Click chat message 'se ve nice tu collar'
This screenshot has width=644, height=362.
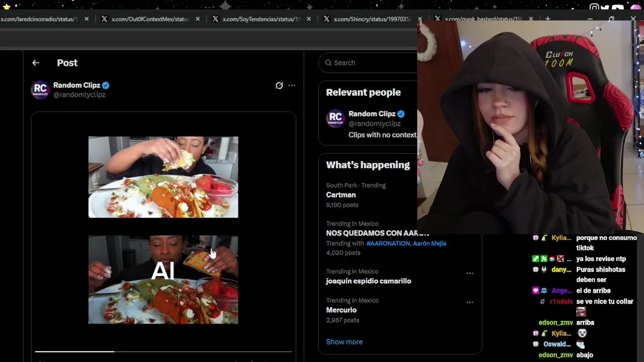coord(604,302)
